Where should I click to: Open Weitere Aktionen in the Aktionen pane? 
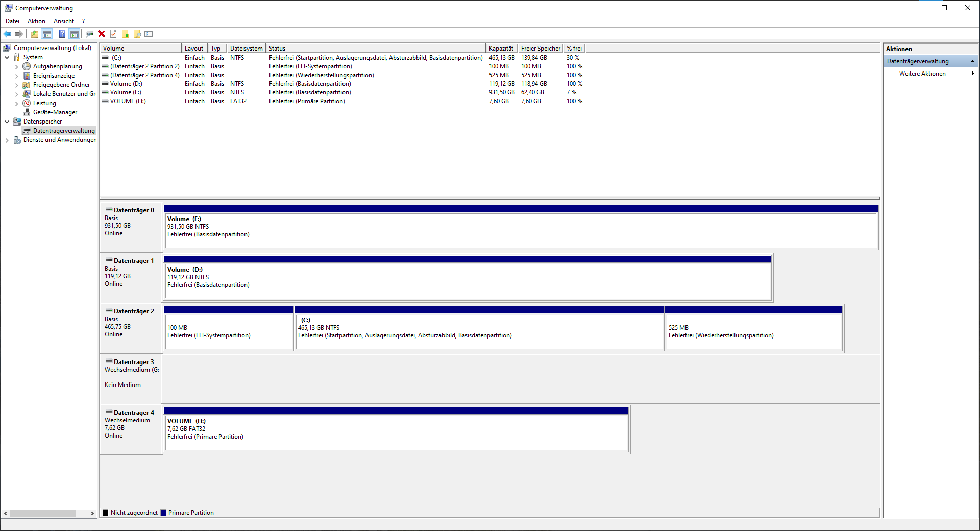click(922, 74)
